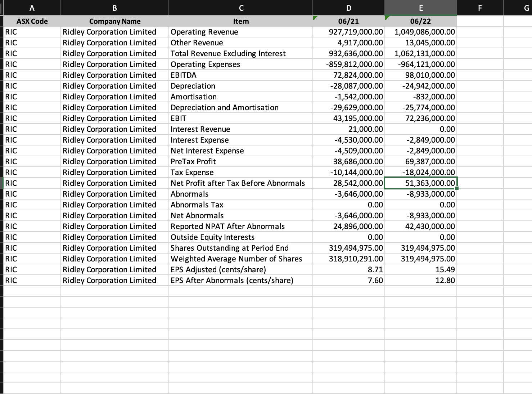
Task: Select column B by its header
Action: click(x=115, y=8)
